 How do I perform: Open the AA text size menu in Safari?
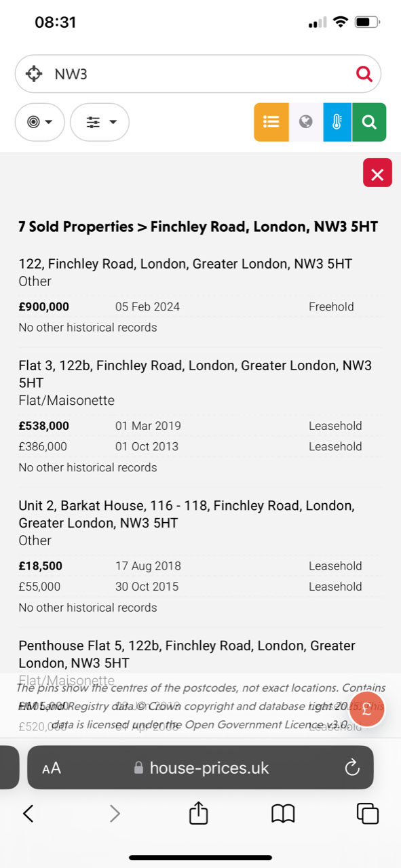[52, 768]
